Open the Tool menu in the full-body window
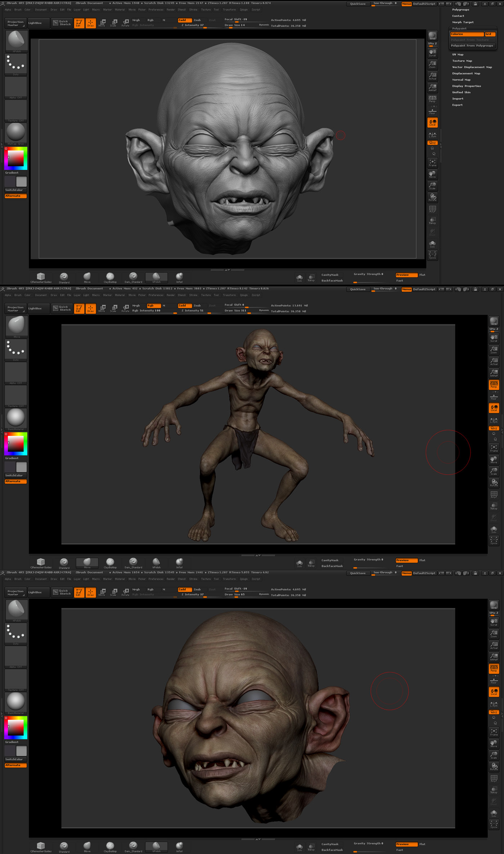Screen dimensions: 504x854 [x=216, y=295]
